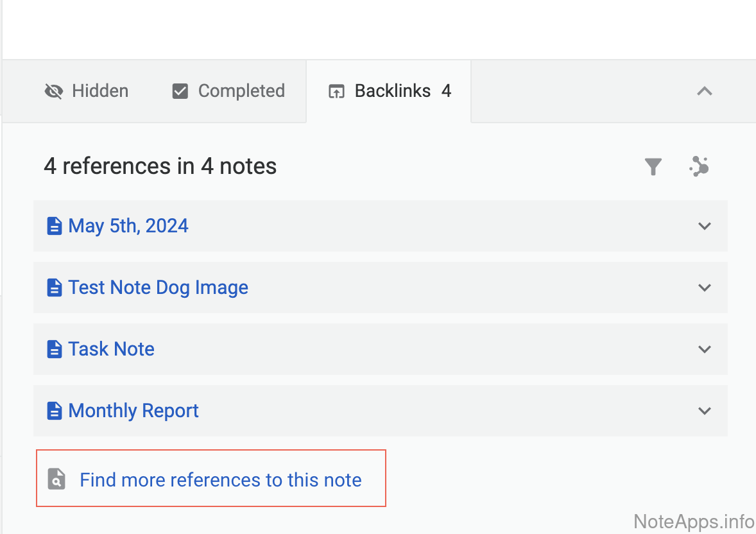
Task: Open the May 5th, 2024 note link
Action: (x=128, y=226)
